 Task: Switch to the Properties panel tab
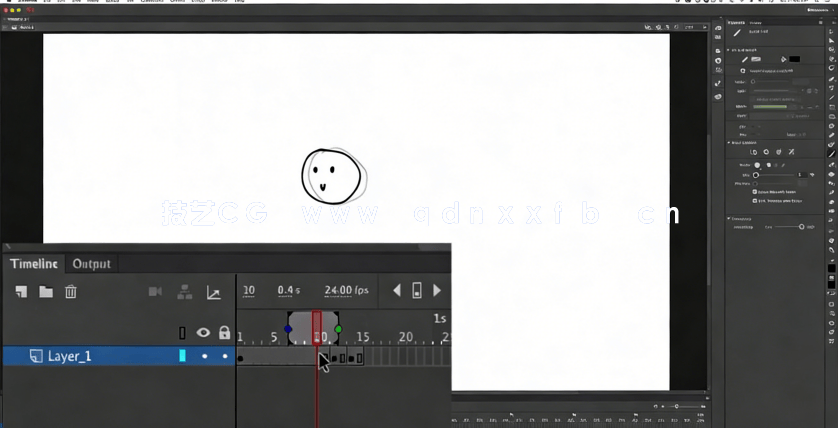coord(737,22)
